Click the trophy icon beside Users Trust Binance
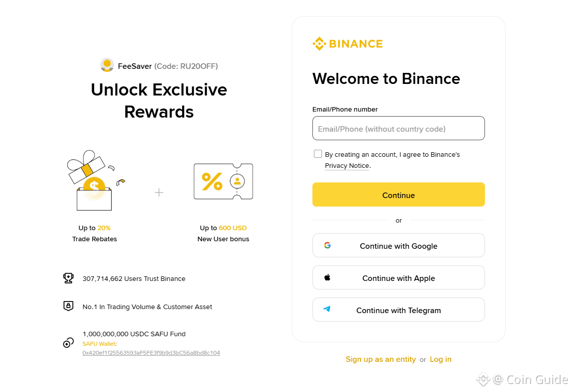 pos(68,278)
